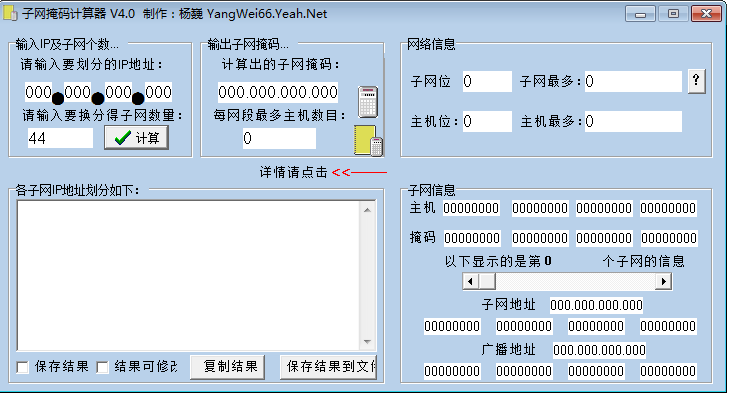The width and height of the screenshot is (731, 393).
Task: Click the 每网段最多主机数目 value field
Action: (279, 138)
